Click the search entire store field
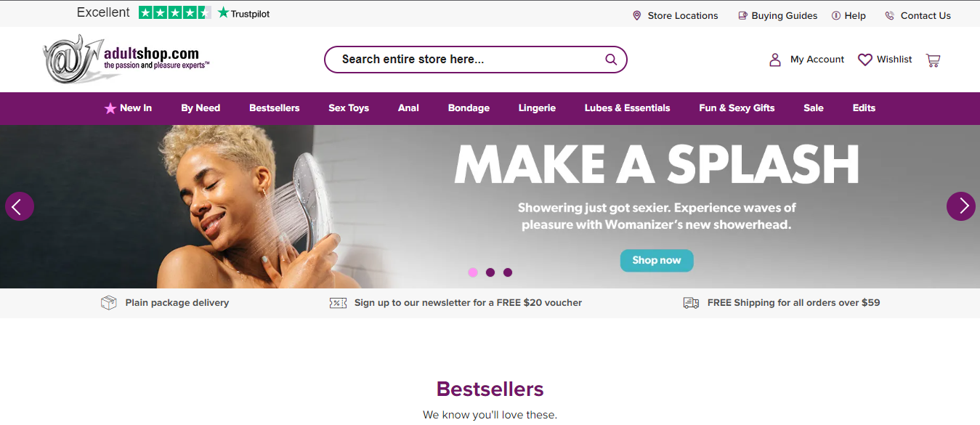980x425 pixels. coord(475,60)
